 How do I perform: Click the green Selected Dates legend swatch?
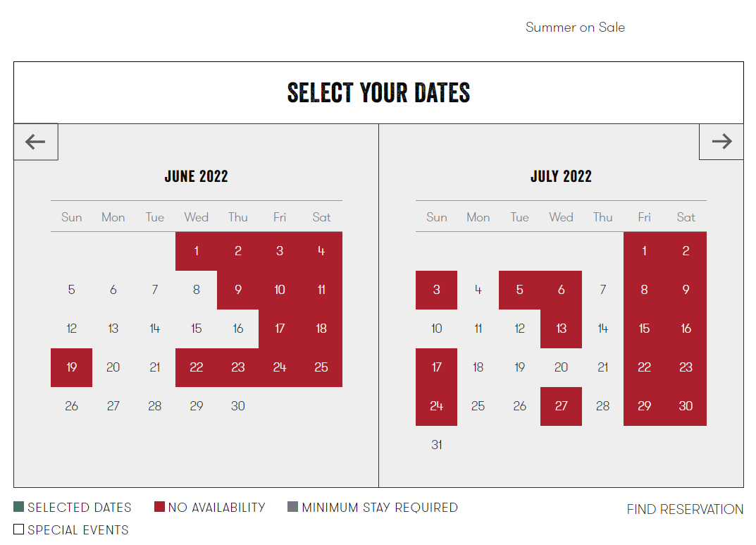(x=19, y=506)
